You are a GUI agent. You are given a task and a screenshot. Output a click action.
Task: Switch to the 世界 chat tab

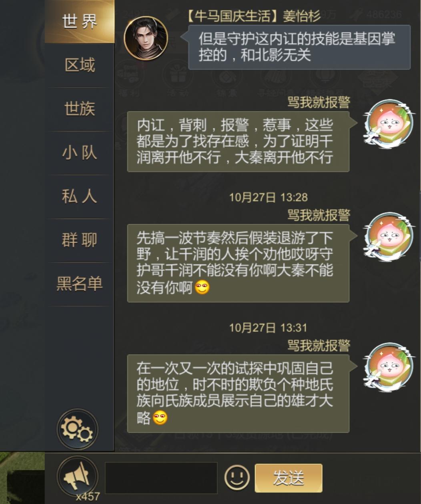[x=80, y=22]
